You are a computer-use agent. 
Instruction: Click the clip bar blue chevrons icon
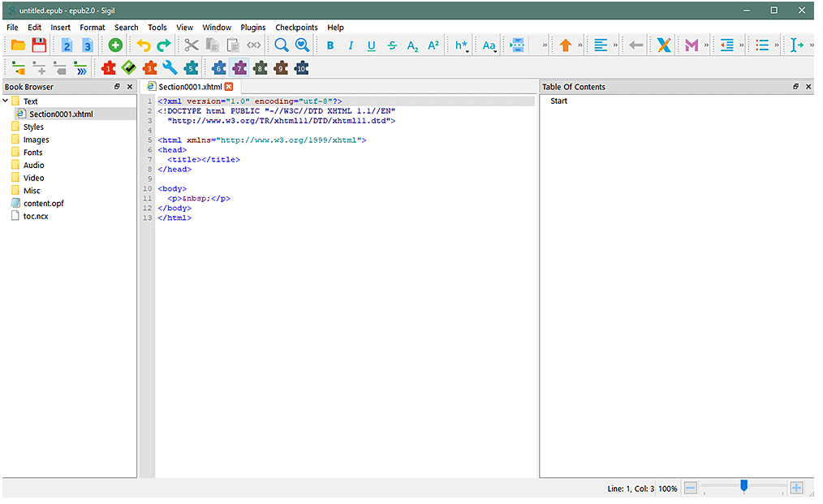click(80, 68)
